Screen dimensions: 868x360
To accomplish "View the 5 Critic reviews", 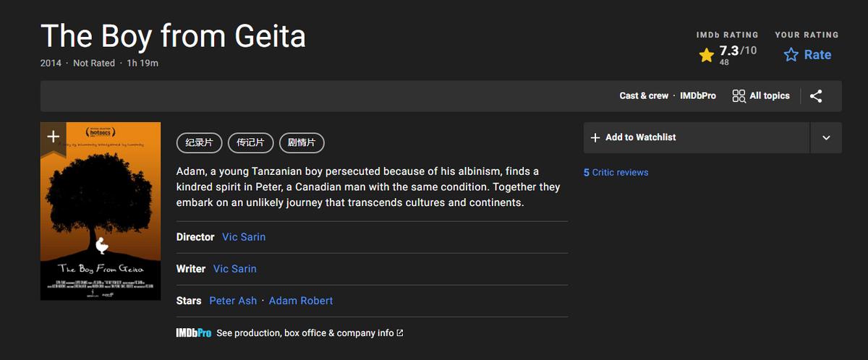I will [x=616, y=173].
